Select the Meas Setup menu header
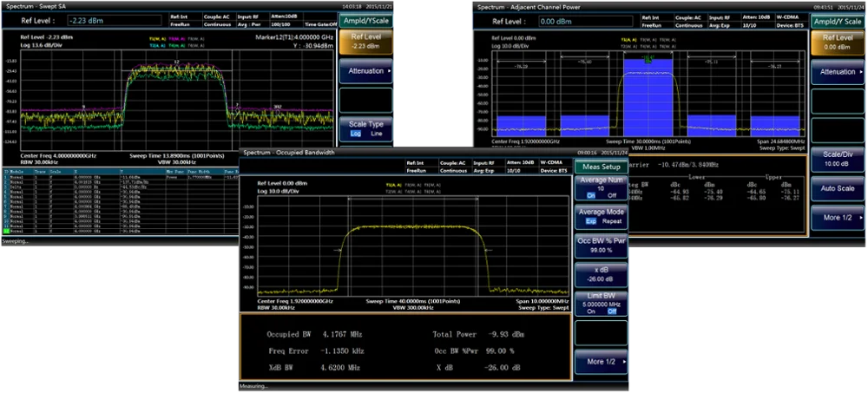 tap(602, 167)
